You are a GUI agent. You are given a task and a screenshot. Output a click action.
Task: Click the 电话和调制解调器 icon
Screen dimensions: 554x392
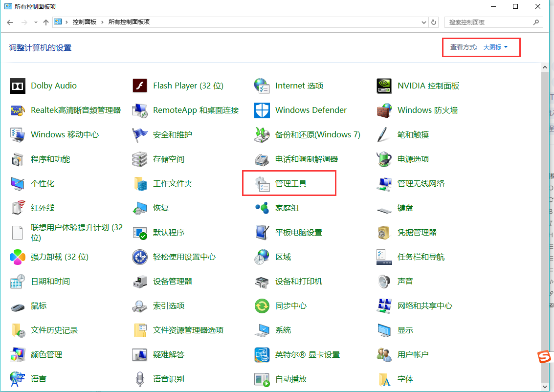262,159
